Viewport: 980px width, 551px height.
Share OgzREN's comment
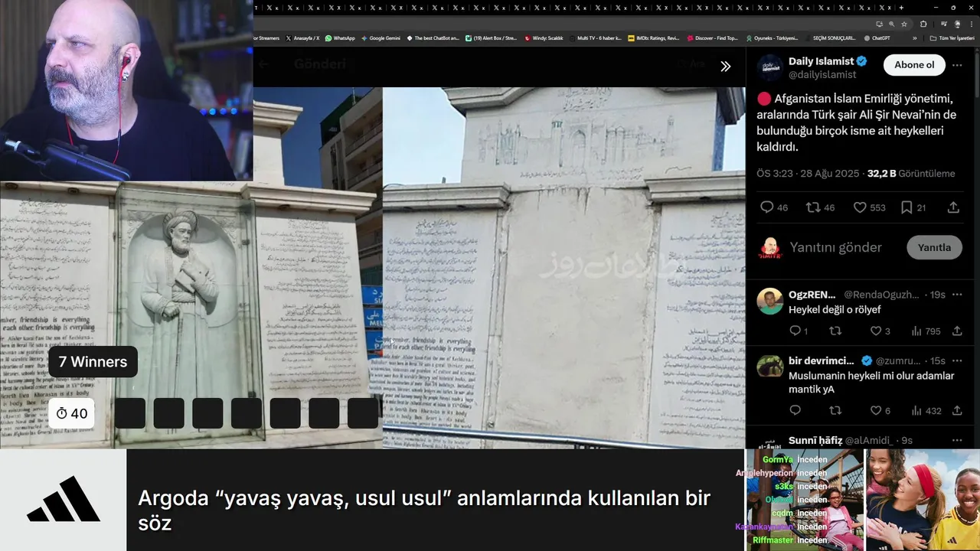(x=957, y=331)
